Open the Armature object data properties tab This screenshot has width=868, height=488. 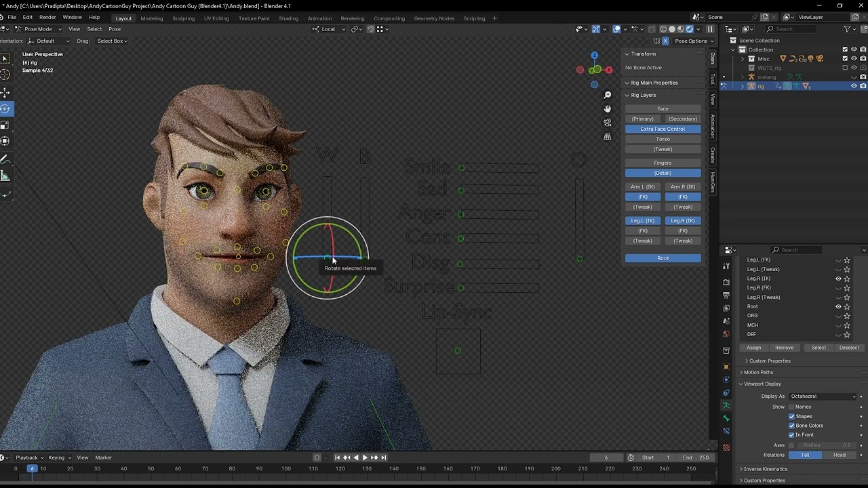coord(726,405)
